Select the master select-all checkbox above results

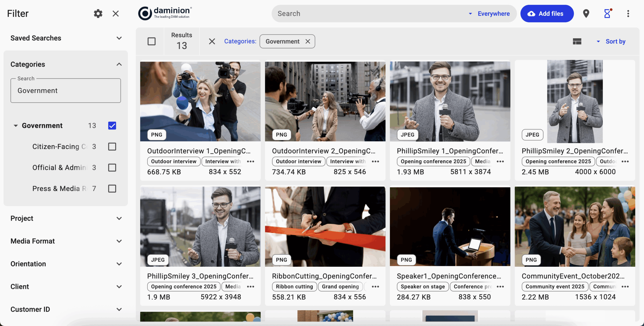coord(152,41)
